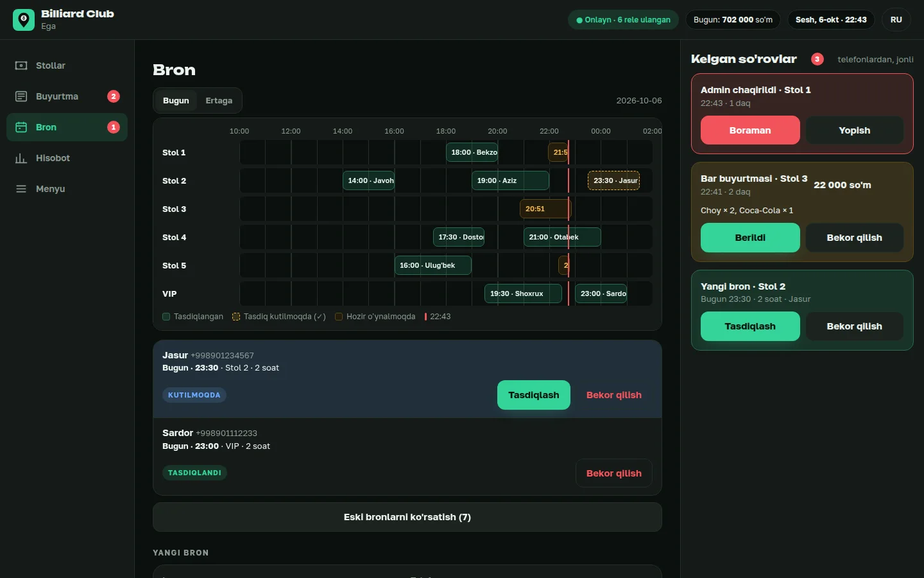Viewport: 924px width, 578px height.
Task: Switch language with the RU button
Action: coord(896,20)
